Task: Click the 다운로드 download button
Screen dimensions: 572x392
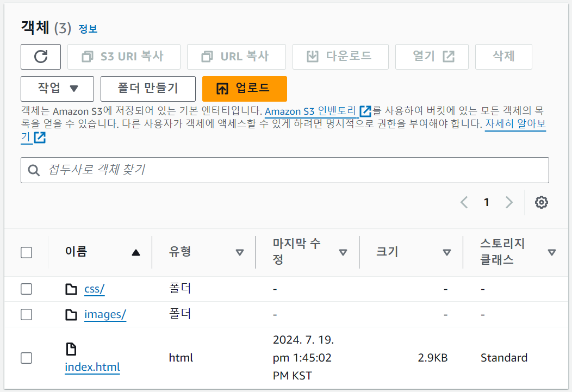Action: [x=340, y=57]
